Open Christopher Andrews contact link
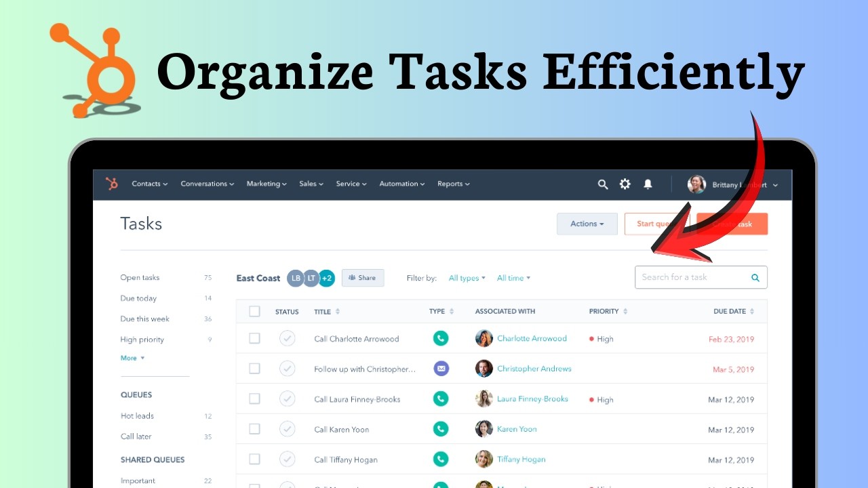The width and height of the screenshot is (868, 488). (x=534, y=369)
